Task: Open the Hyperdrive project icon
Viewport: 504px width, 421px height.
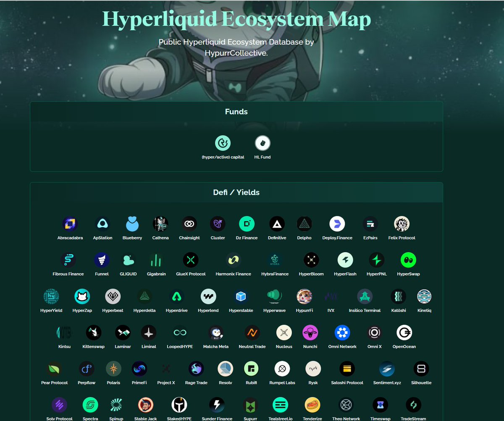Action: tap(177, 297)
